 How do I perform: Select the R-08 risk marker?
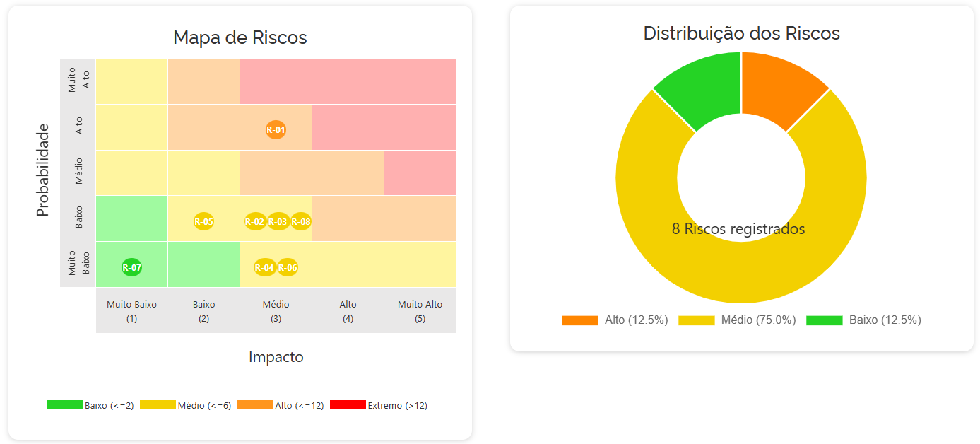(x=301, y=222)
